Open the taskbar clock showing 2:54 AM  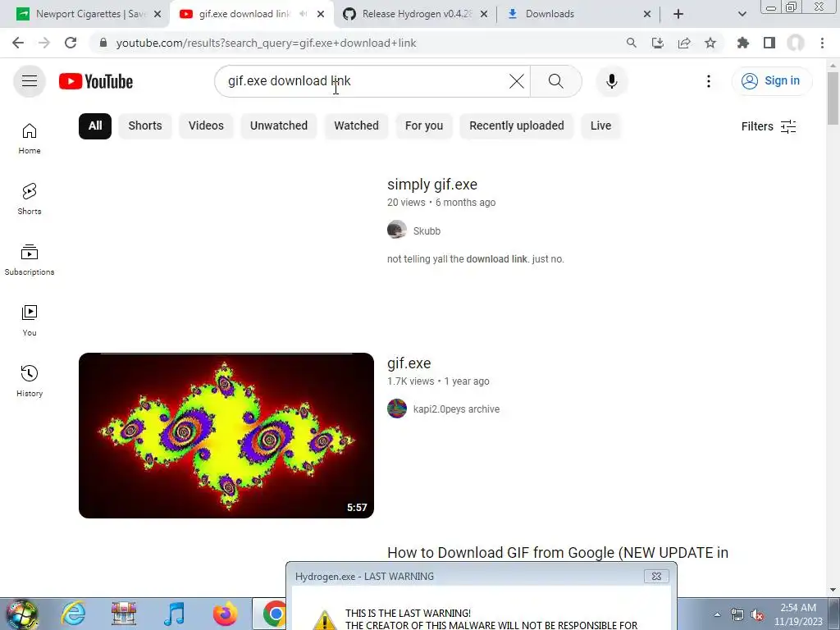click(797, 614)
